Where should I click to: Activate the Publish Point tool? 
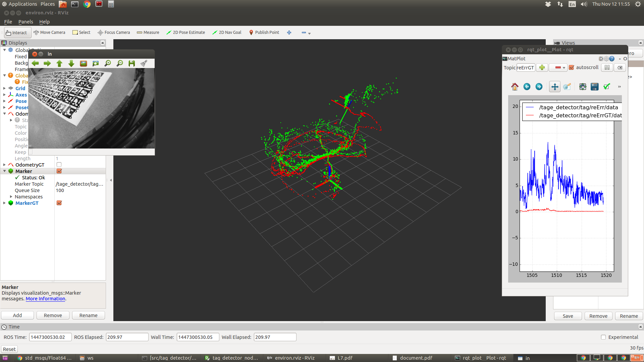point(264,33)
